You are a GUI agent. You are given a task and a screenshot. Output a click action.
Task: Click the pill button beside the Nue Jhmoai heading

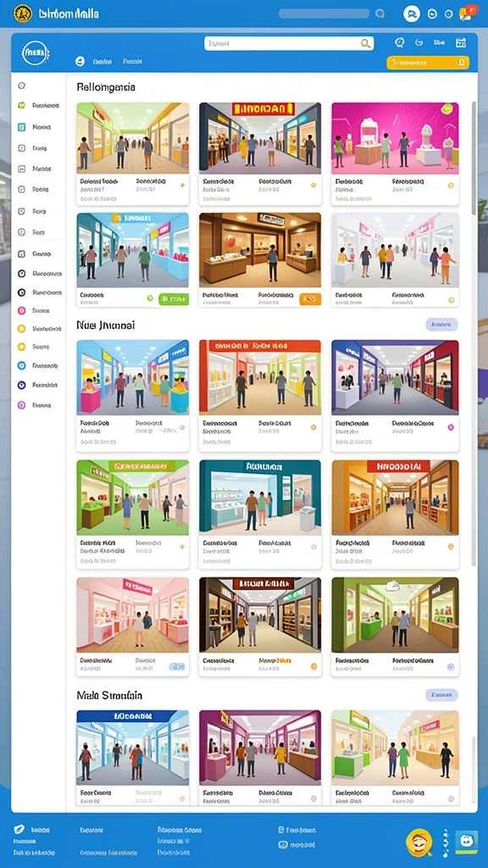(x=441, y=325)
